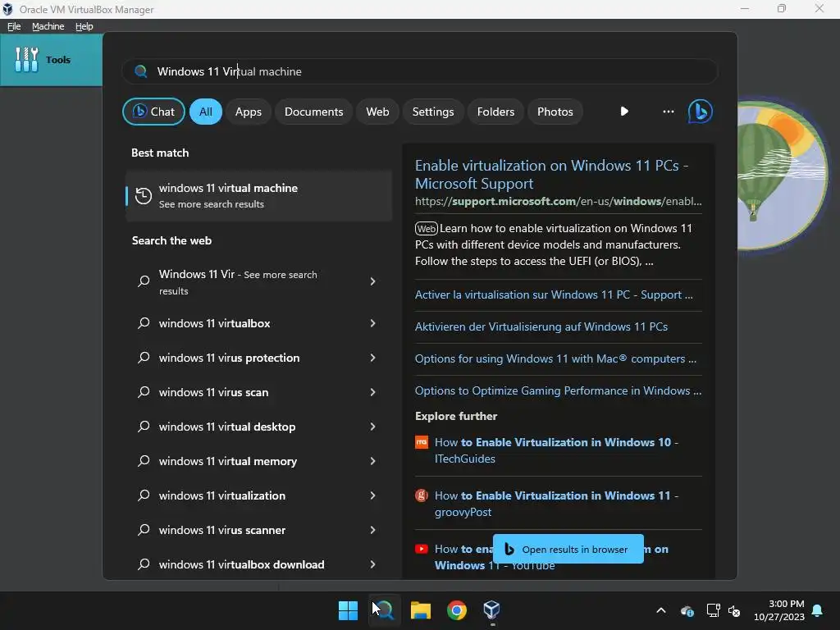
Task: Select the Documents filter tab
Action: pyautogui.click(x=314, y=112)
